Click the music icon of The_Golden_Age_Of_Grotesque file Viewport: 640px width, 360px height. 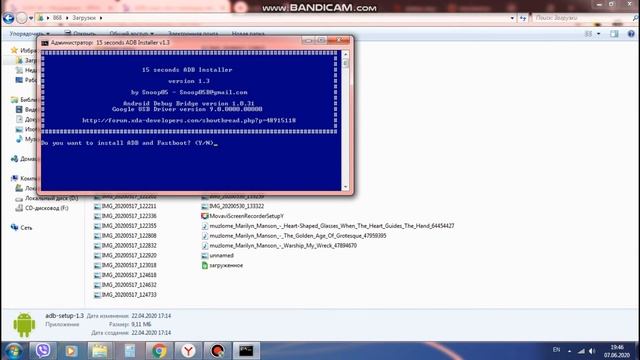pos(205,236)
